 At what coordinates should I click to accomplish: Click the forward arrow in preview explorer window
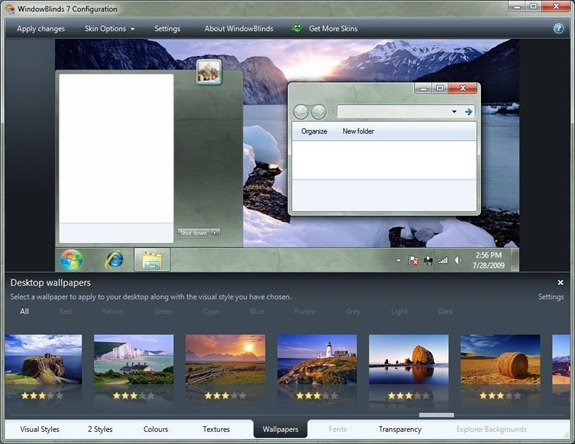coord(318,112)
